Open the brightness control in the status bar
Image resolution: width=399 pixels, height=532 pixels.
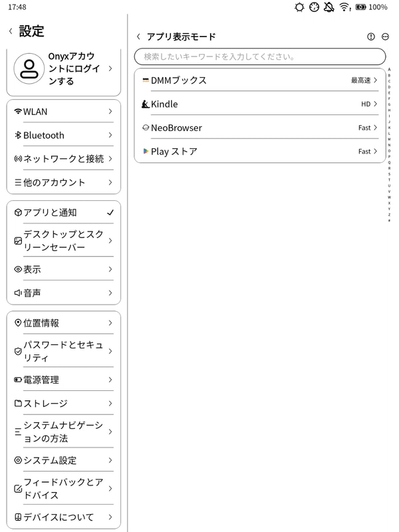(x=298, y=8)
